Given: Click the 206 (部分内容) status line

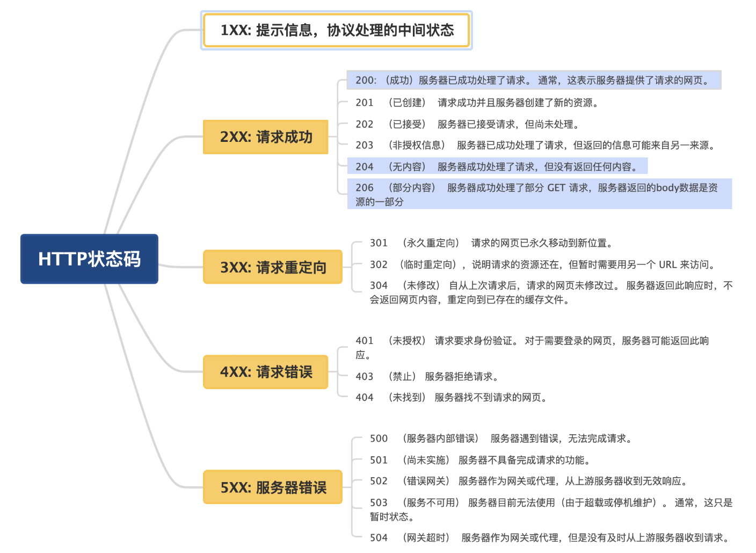Looking at the screenshot, I should pyautogui.click(x=540, y=194).
